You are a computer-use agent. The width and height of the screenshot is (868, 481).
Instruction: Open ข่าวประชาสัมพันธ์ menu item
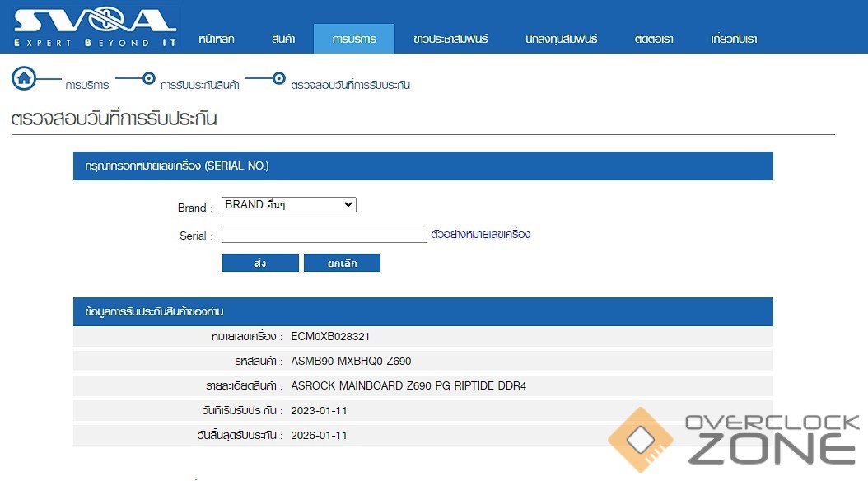[x=450, y=39]
